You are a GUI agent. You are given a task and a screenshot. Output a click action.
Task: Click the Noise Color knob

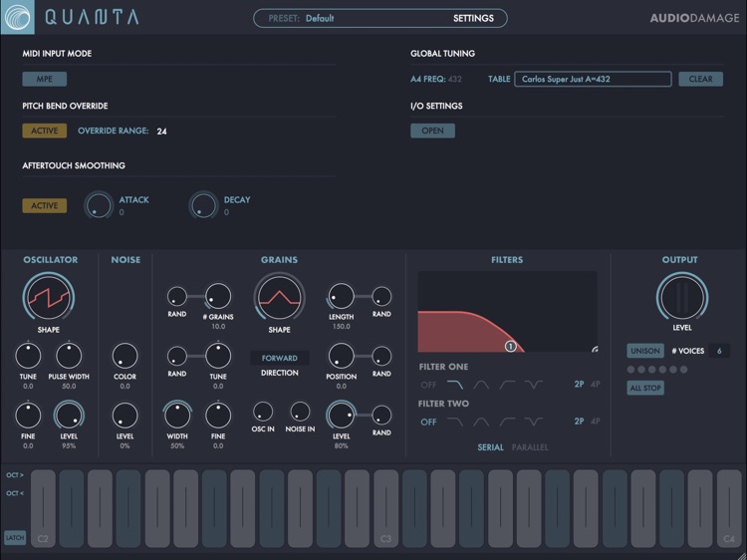tap(124, 356)
